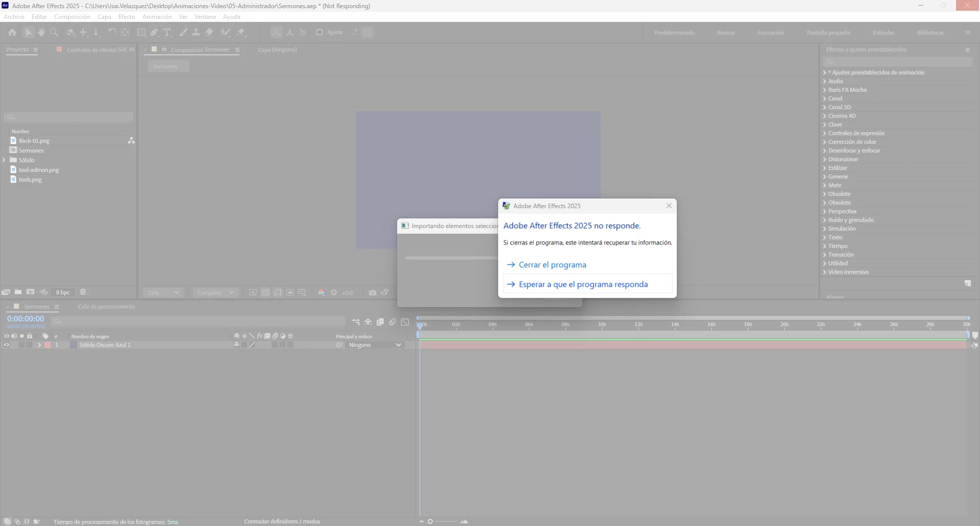
Task: Select the Zoom magnifier tool
Action: pos(54,33)
